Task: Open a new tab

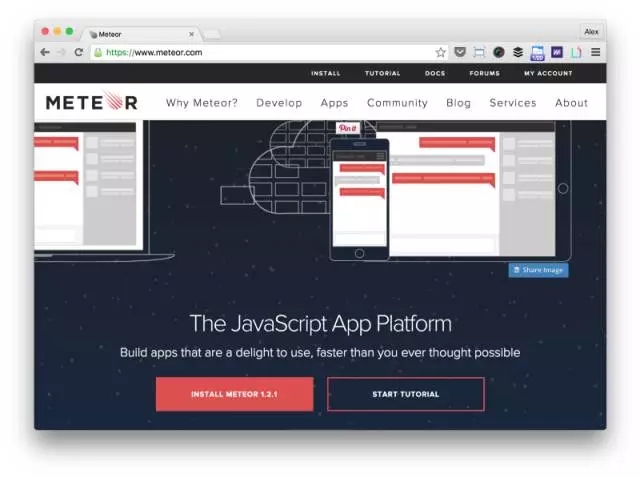Action: (212, 35)
